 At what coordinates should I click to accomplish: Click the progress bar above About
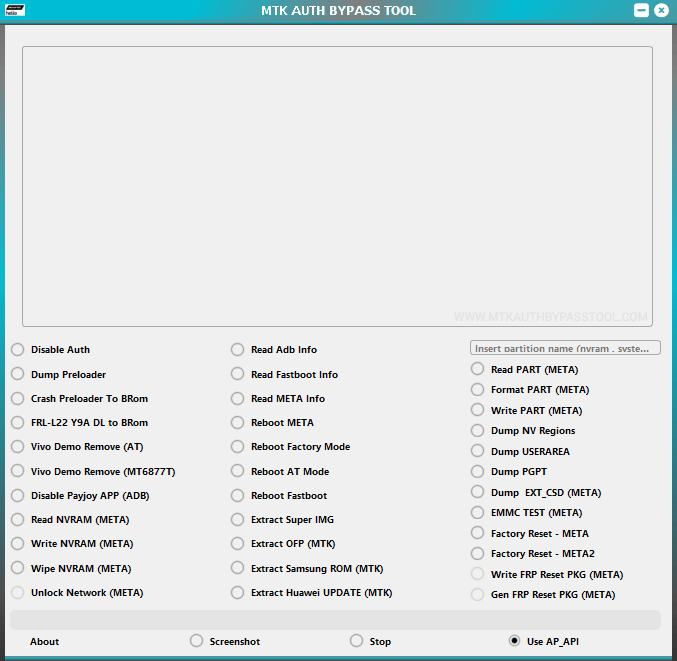point(335,620)
